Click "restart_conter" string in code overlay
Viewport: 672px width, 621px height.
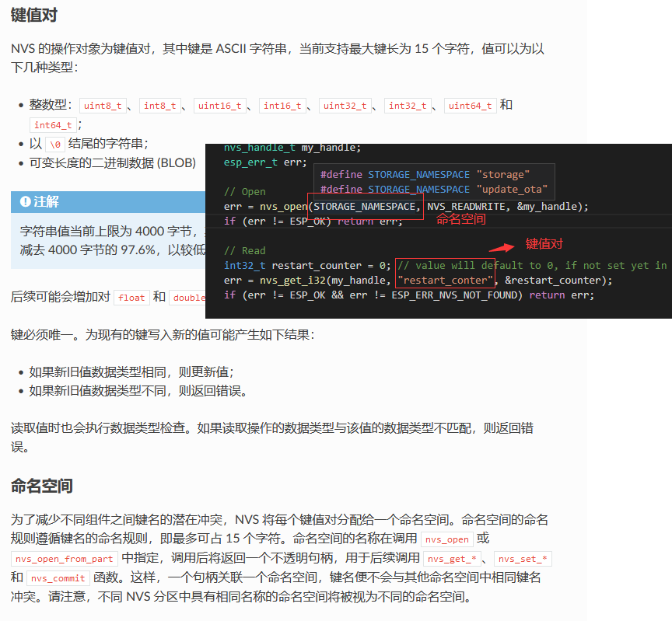coord(446,280)
